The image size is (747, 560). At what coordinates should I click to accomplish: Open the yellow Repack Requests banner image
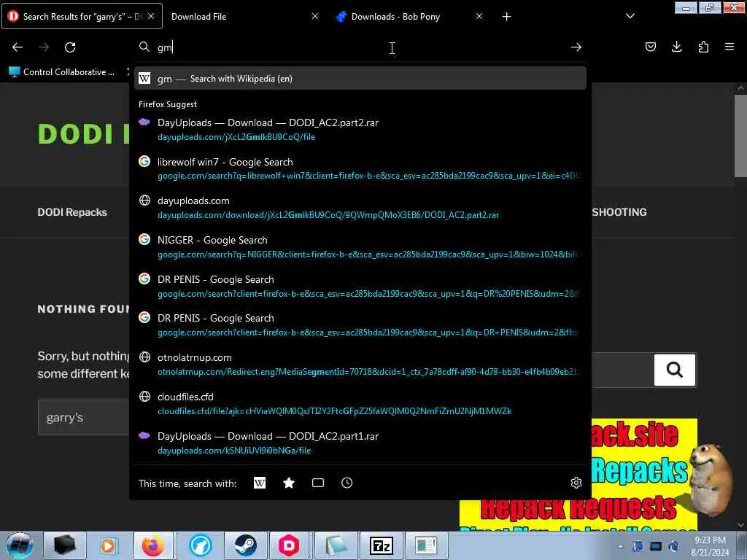pyautogui.click(x=578, y=474)
